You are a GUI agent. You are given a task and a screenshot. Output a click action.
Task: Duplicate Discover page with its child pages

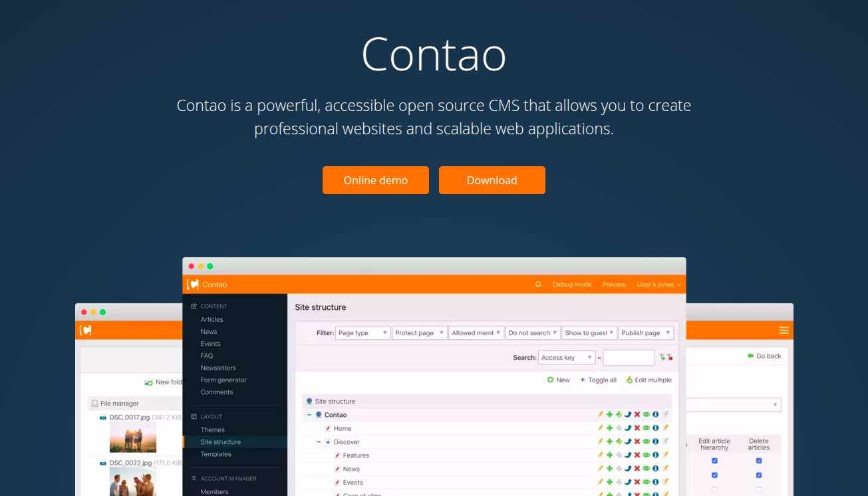pos(619,442)
